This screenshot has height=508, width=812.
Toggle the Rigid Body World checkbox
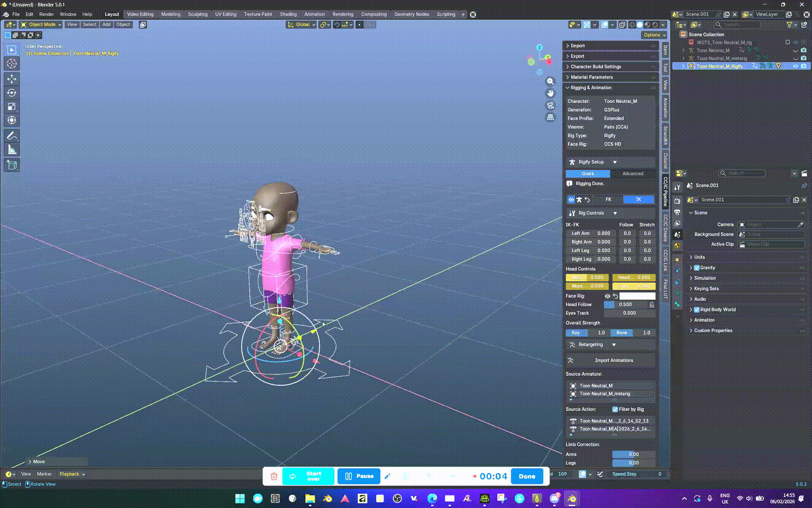click(x=697, y=310)
